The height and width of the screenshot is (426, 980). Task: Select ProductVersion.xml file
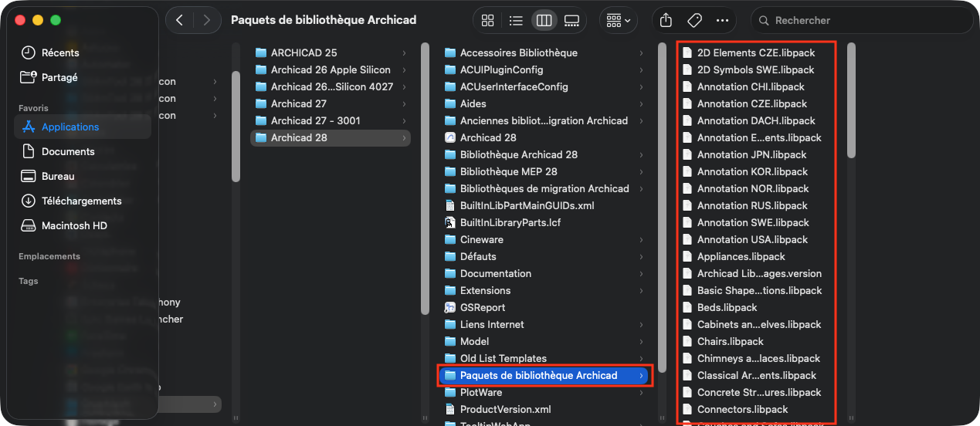(545, 409)
